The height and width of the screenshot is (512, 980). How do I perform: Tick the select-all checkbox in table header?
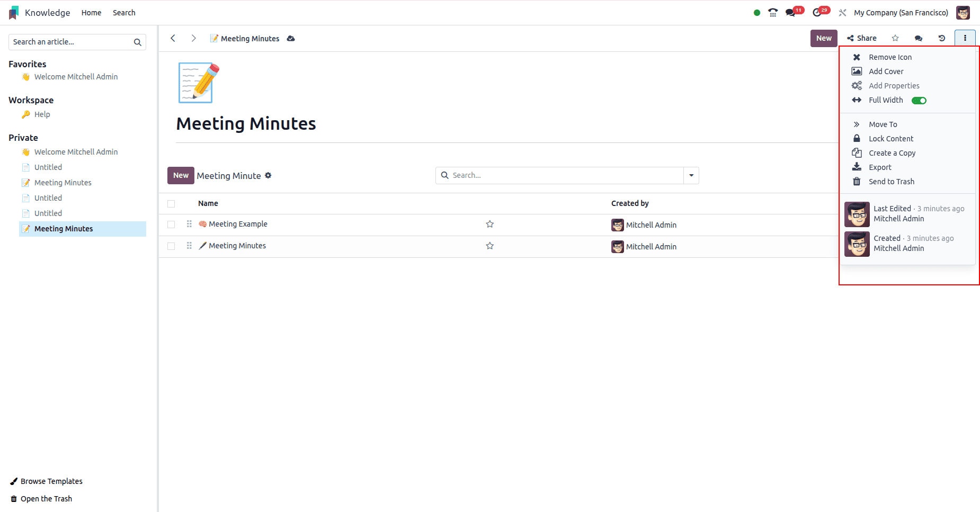click(x=171, y=204)
